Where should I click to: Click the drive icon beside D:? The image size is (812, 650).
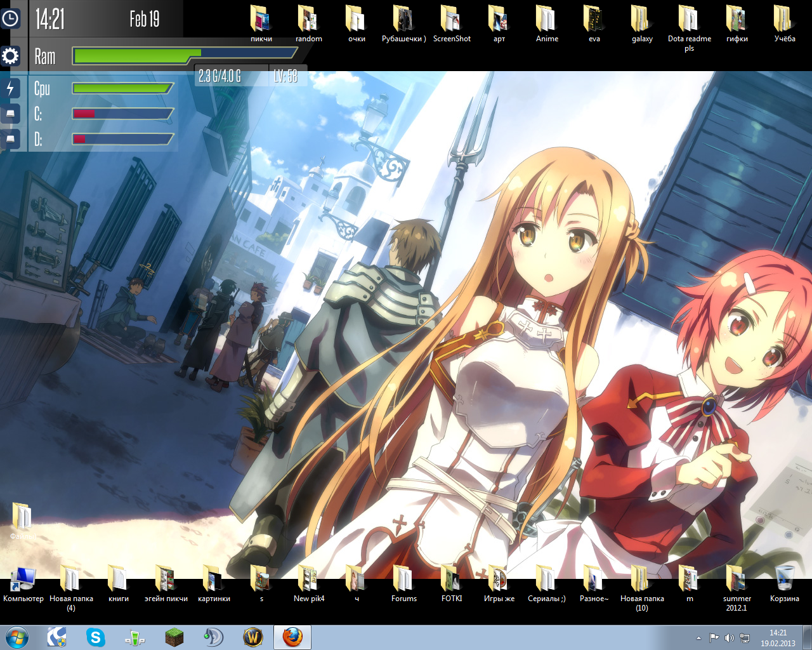[10, 138]
